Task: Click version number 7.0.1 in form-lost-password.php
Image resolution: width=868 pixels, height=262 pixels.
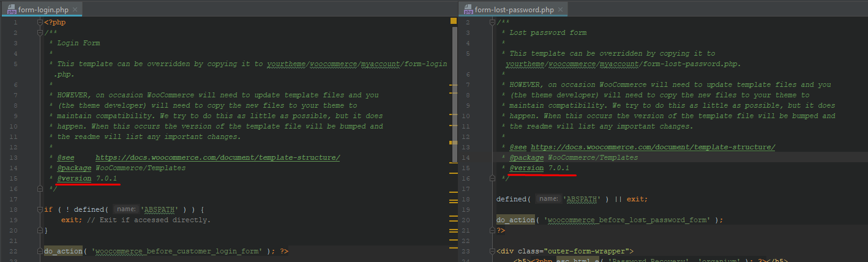Action: (x=559, y=168)
